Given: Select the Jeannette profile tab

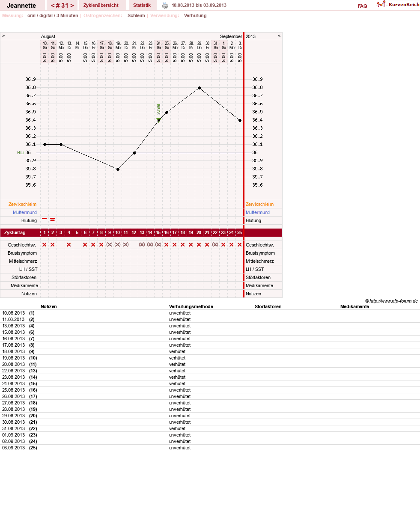Looking at the screenshot, I should click(x=21, y=6).
